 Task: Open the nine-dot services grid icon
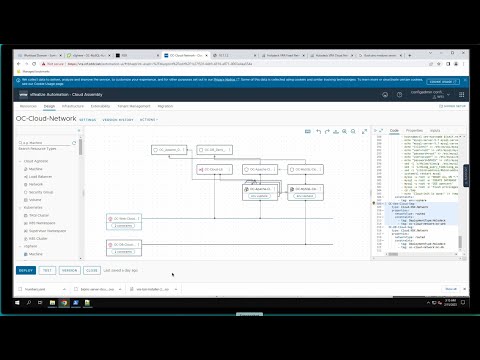tap(461, 95)
